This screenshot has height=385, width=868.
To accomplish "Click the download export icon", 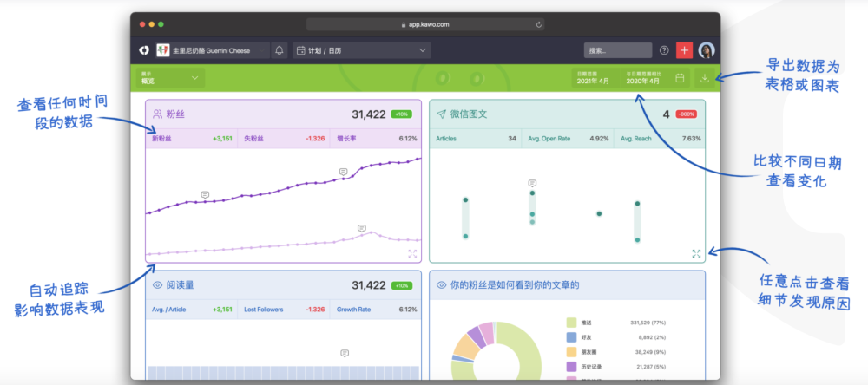I will [705, 78].
